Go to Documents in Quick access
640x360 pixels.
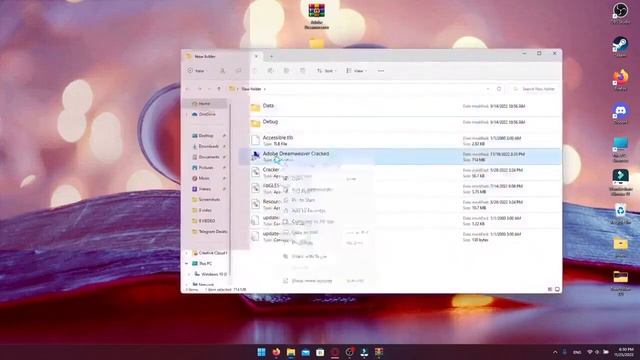(x=208, y=157)
